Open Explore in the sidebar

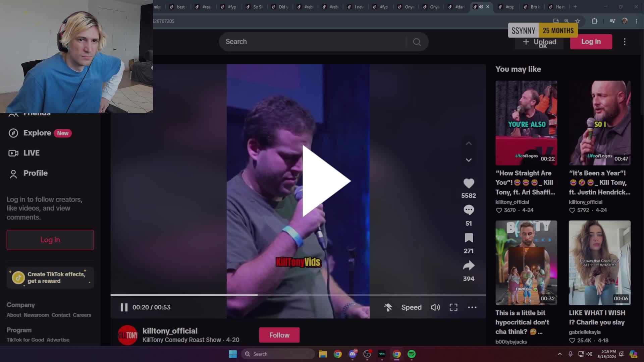pos(37,133)
